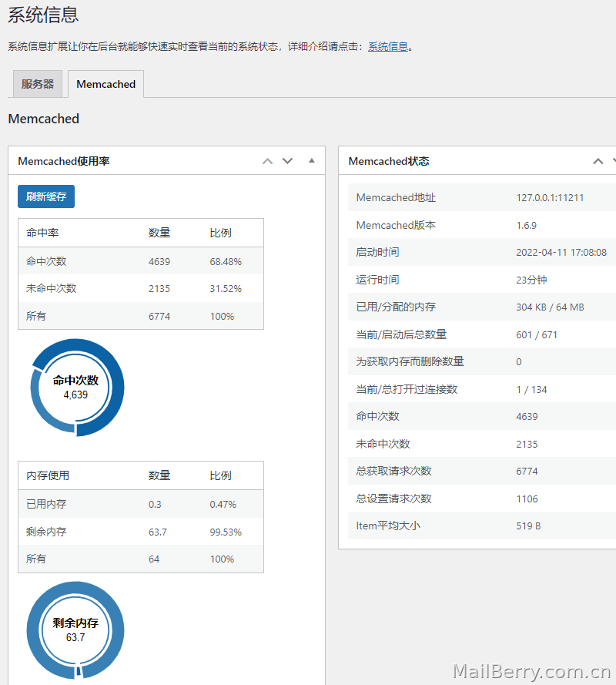
Task: Click the 命中率 column header
Action: pyautogui.click(x=42, y=233)
